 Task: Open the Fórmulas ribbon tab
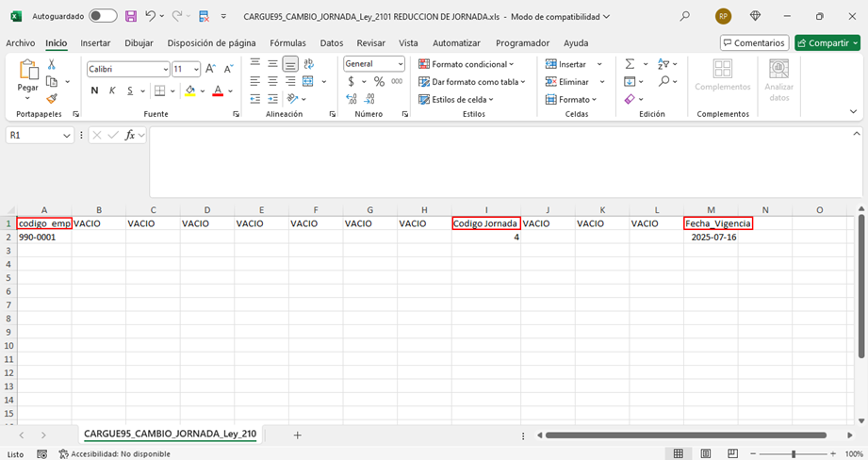[x=287, y=42]
